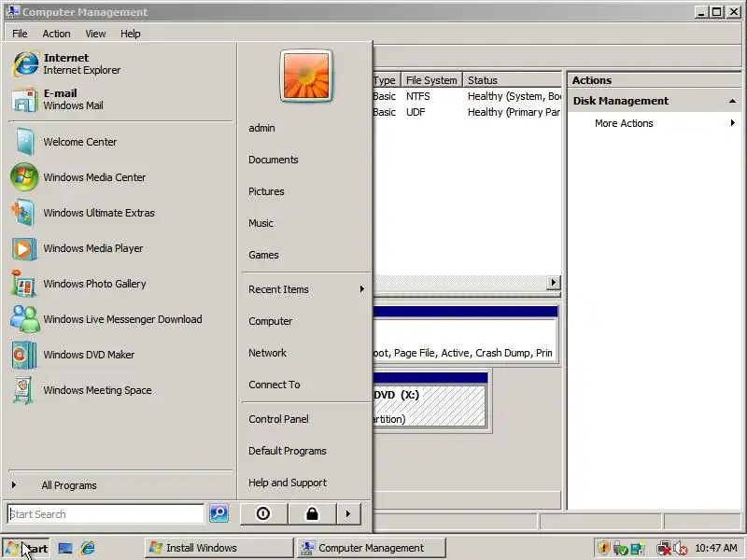Screen dimensions: 747x560
Task: Open Music folder
Action: click(306, 223)
